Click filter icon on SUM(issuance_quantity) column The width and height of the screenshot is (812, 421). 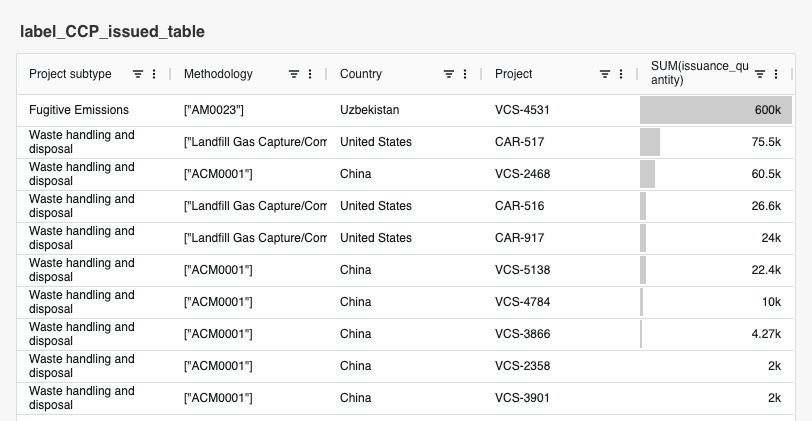[760, 74]
